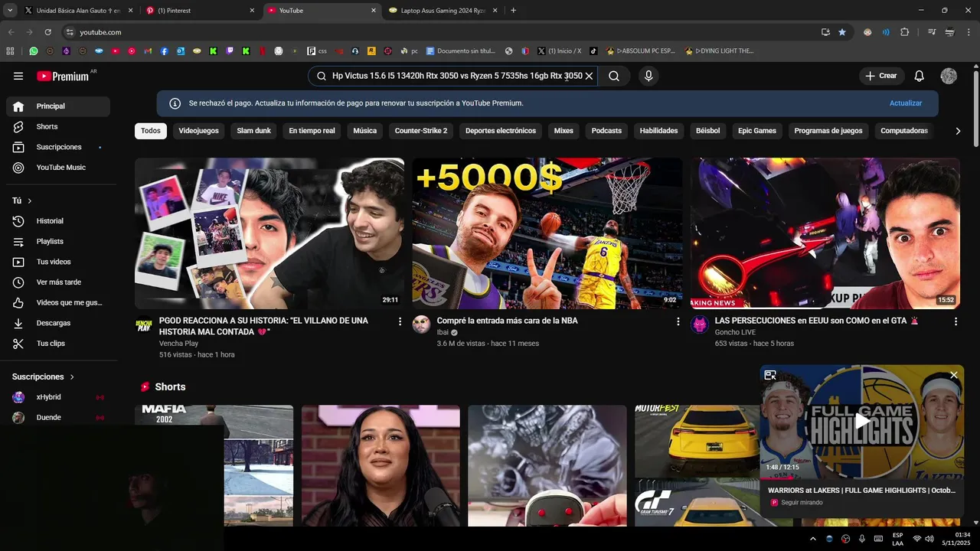Click the Crear button

pos(881,76)
